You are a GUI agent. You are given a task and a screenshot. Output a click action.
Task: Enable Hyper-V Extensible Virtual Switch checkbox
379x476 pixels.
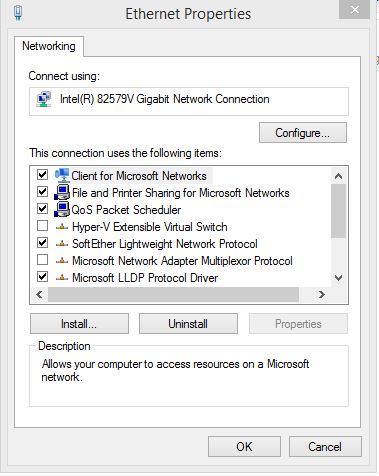pyautogui.click(x=42, y=226)
